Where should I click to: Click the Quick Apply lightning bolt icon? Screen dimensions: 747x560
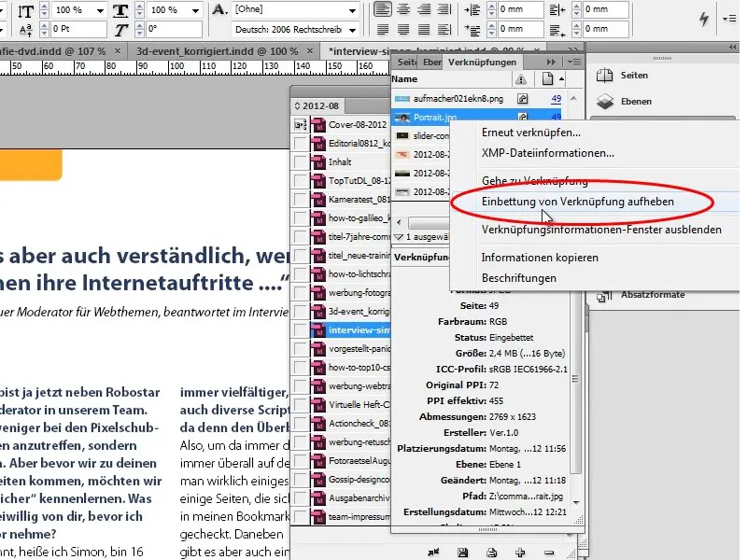(704, 19)
